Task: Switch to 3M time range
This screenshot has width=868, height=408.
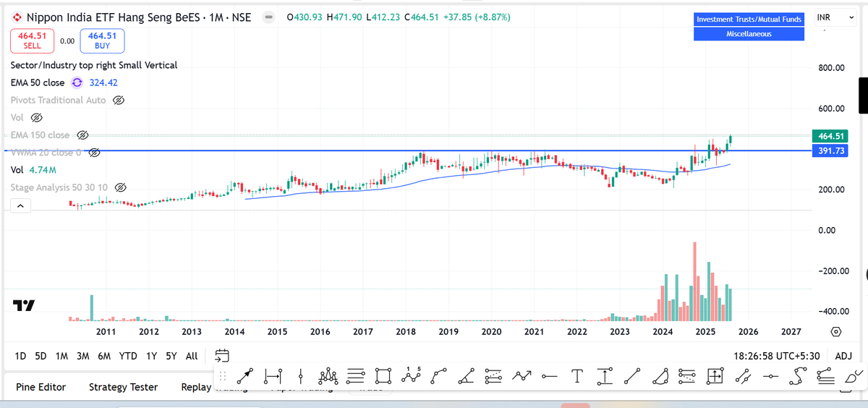Action: click(x=83, y=356)
